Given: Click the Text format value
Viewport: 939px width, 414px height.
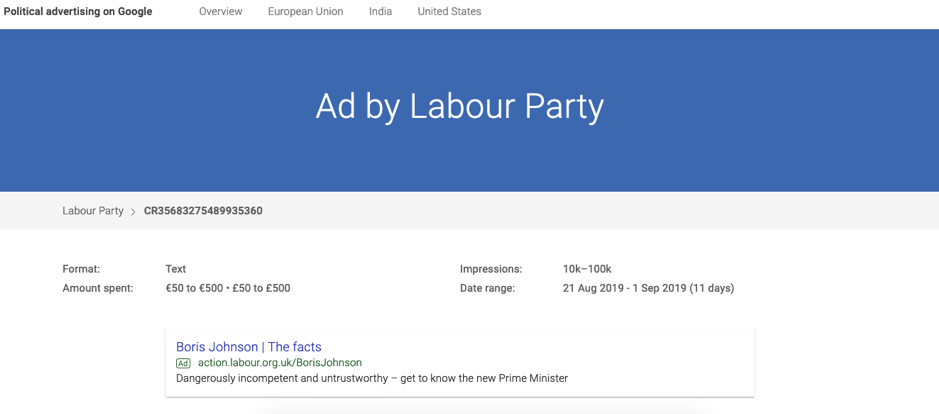Looking at the screenshot, I should (x=176, y=269).
